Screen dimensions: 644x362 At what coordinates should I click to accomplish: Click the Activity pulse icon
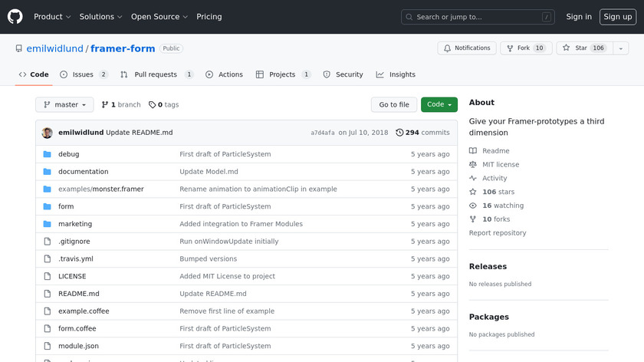pyautogui.click(x=473, y=179)
